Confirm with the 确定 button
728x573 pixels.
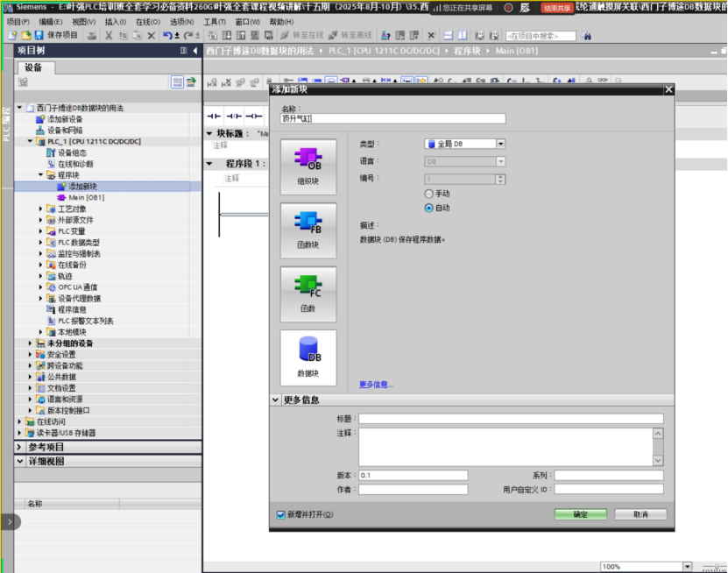(x=580, y=514)
